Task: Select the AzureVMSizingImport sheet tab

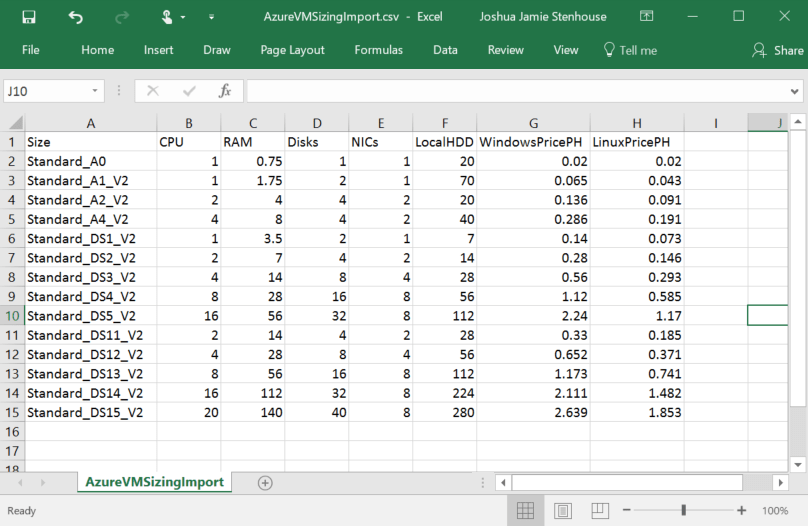Action: coord(155,482)
